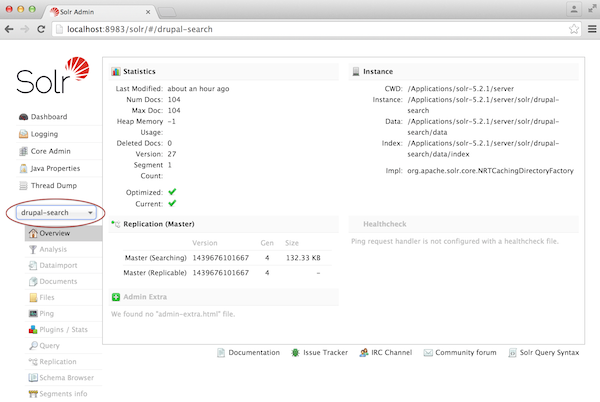Reload the page

pyautogui.click(x=41, y=29)
